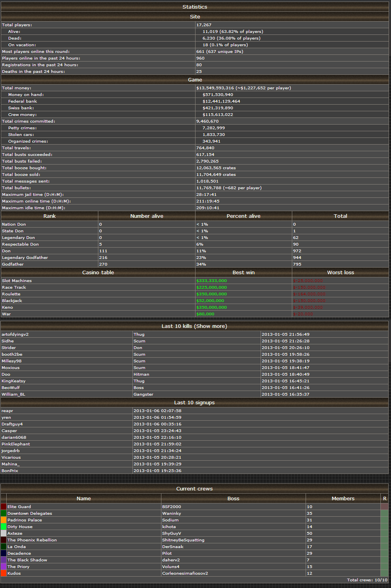Open new signup Casper's profile
Screen dimensions: 391x588
click(9, 431)
